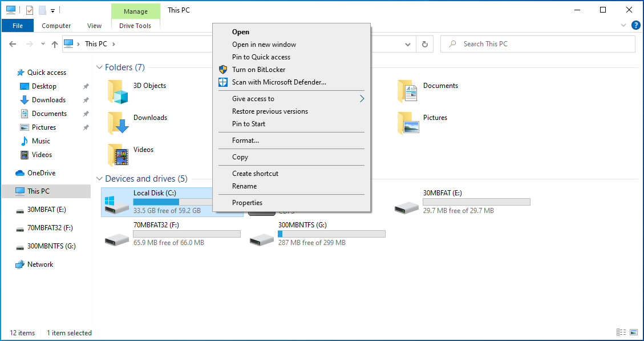Screen dimensions: 644x341
Task: Unpin Downloads via its pin icon
Action: pyautogui.click(x=86, y=100)
